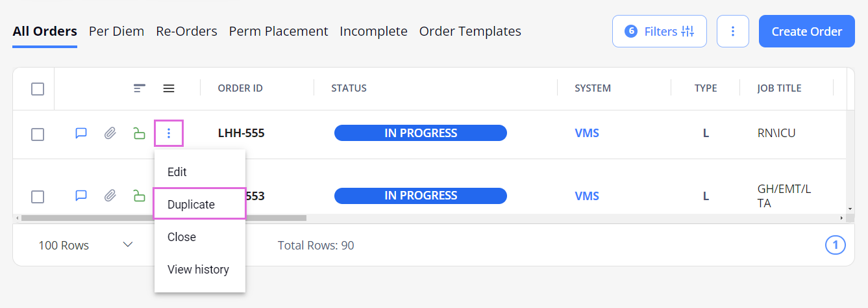
Task: Open three-dot actions menu for LHH-555
Action: [169, 133]
